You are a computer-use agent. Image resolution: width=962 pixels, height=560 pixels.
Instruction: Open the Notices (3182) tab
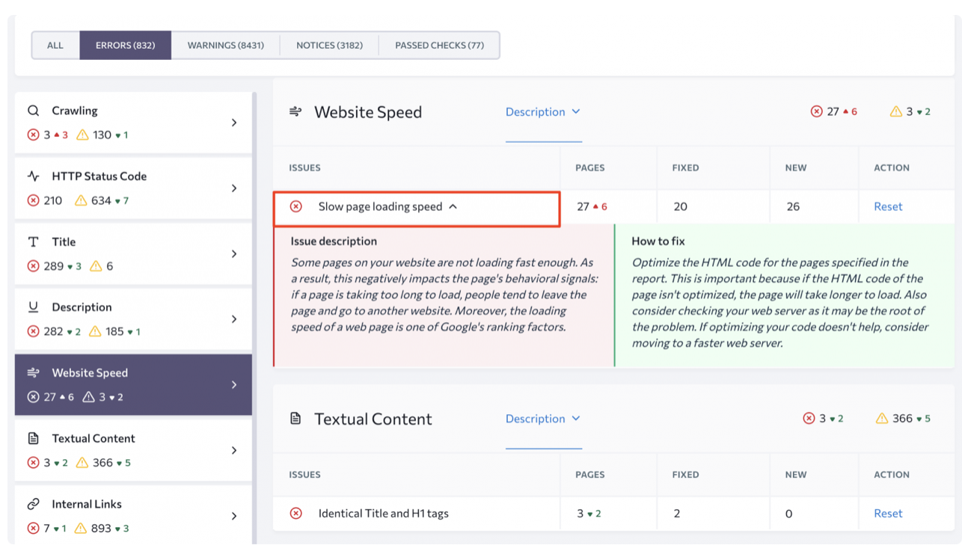click(329, 46)
